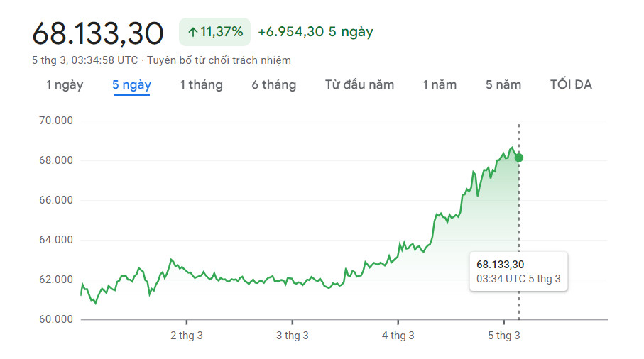Screen dimensions: 644x359
Task: Select "Từ đầu năm" range tab
Action: coord(359,84)
